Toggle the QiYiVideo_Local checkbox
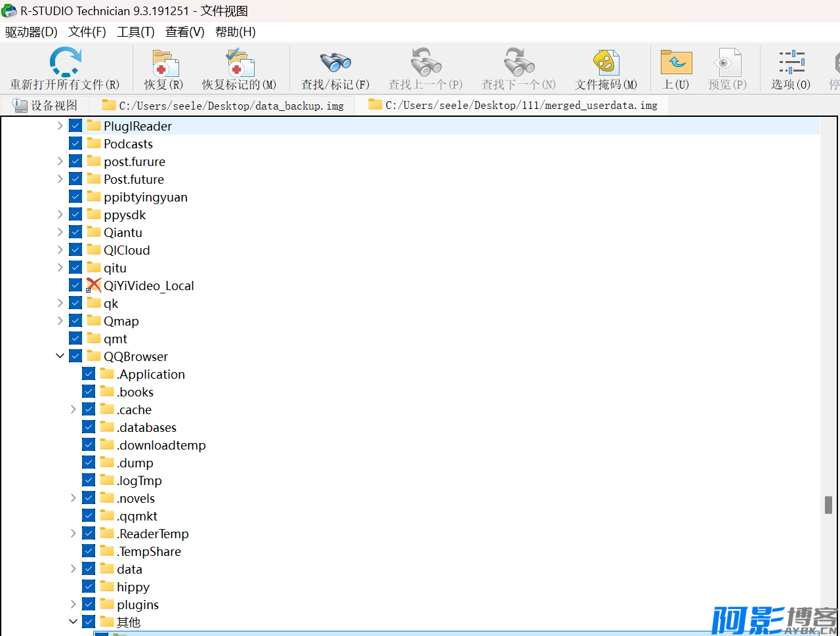Viewport: 840px width, 636px height. pos(75,285)
